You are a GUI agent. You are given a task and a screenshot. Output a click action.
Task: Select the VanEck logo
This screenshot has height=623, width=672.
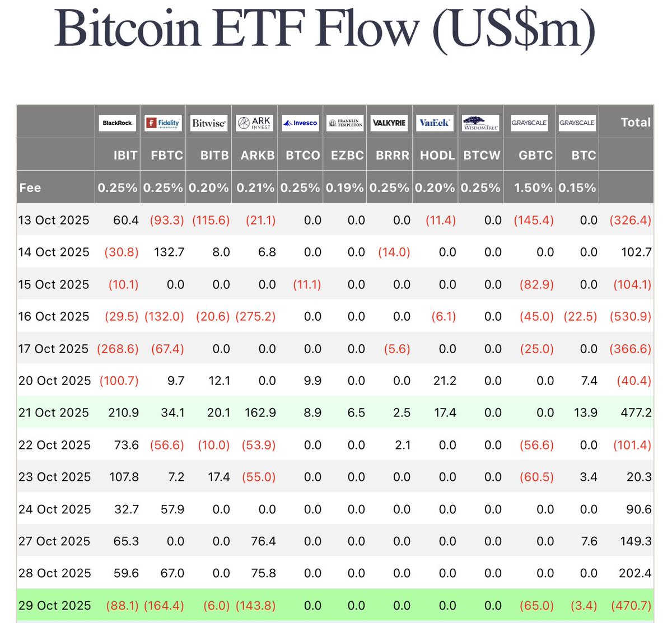coord(435,123)
